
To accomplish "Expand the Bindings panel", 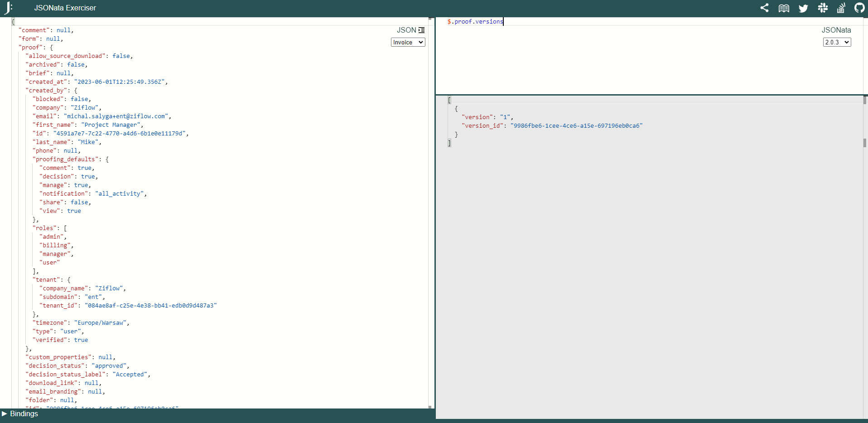I will click(20, 413).
